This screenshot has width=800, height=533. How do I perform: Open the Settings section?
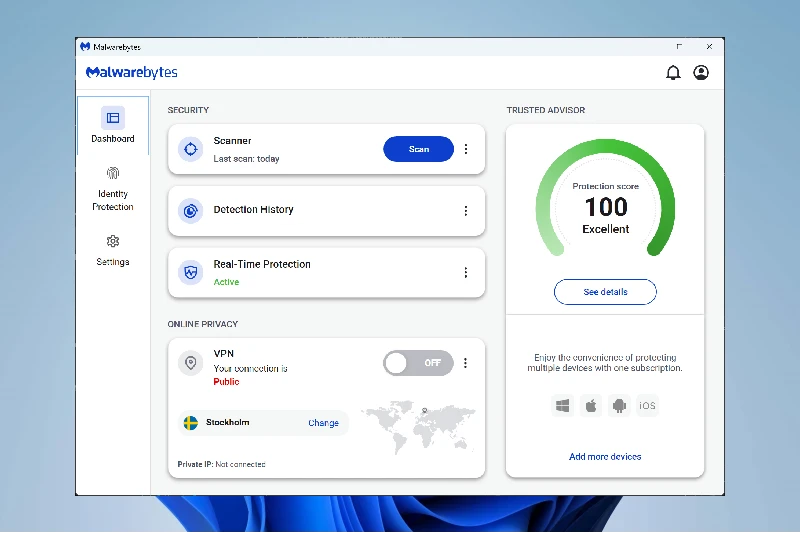pos(113,250)
